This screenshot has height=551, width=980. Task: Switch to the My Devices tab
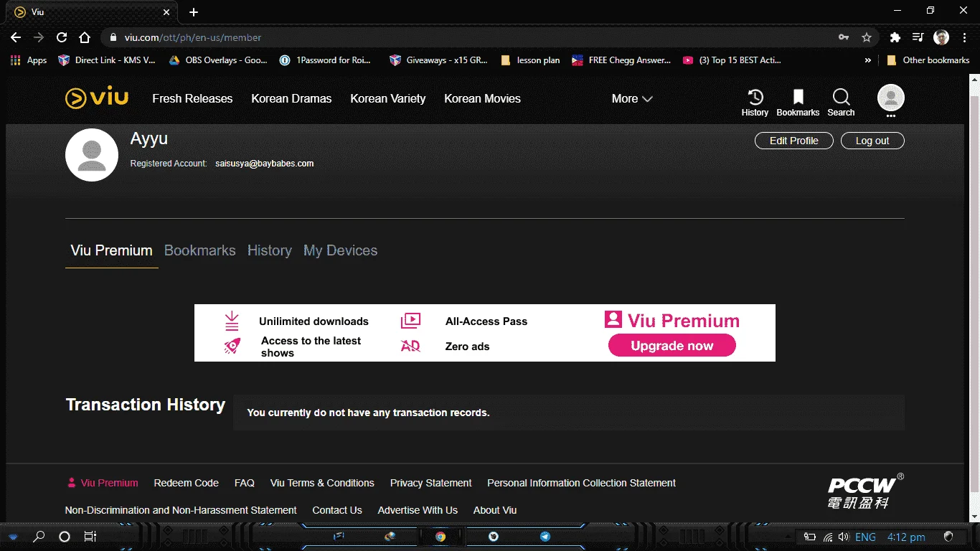pyautogui.click(x=340, y=250)
